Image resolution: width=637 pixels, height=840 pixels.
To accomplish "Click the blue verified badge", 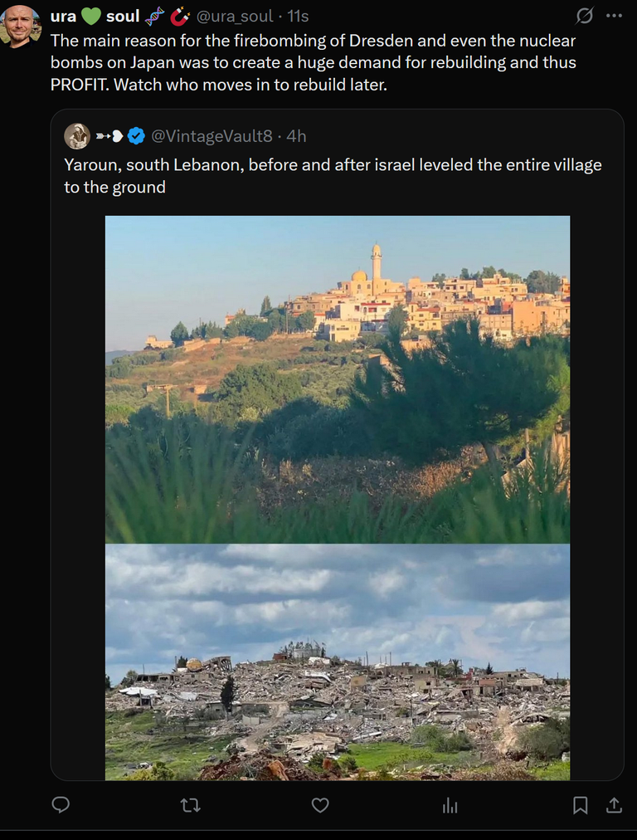I will 137,136.
